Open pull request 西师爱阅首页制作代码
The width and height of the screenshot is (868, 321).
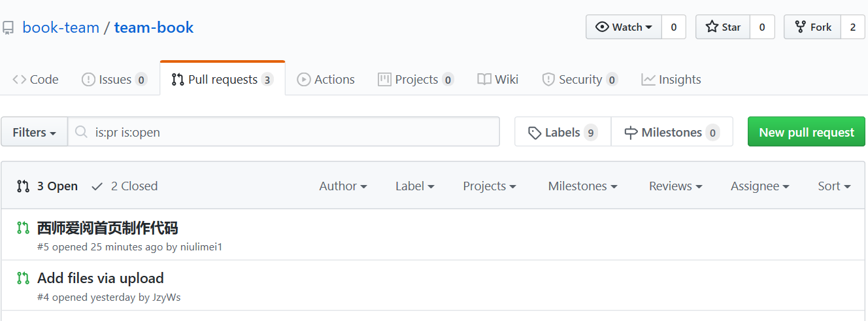[108, 228]
